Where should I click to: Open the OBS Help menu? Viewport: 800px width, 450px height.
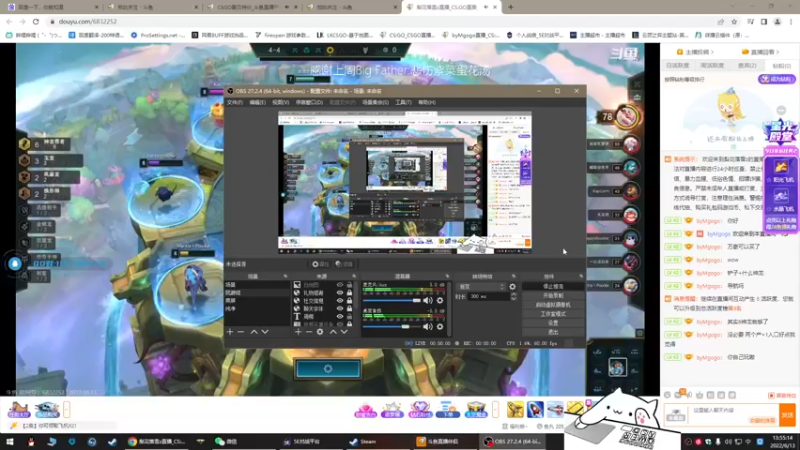(x=427, y=103)
